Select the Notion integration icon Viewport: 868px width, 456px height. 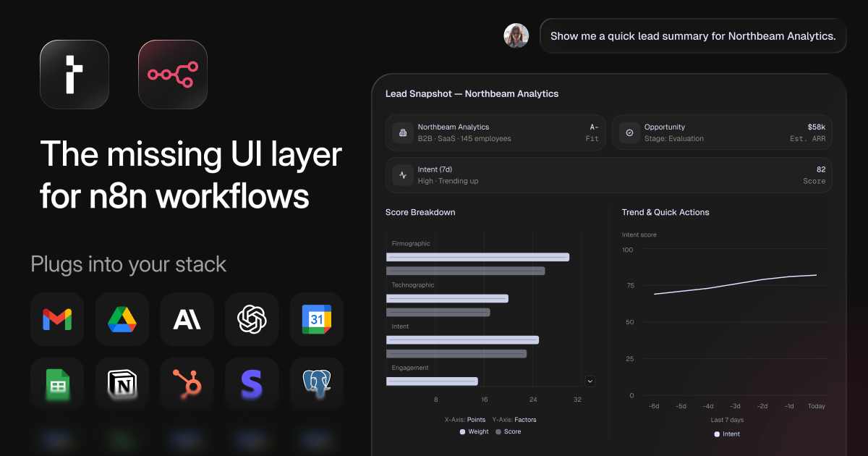click(122, 384)
